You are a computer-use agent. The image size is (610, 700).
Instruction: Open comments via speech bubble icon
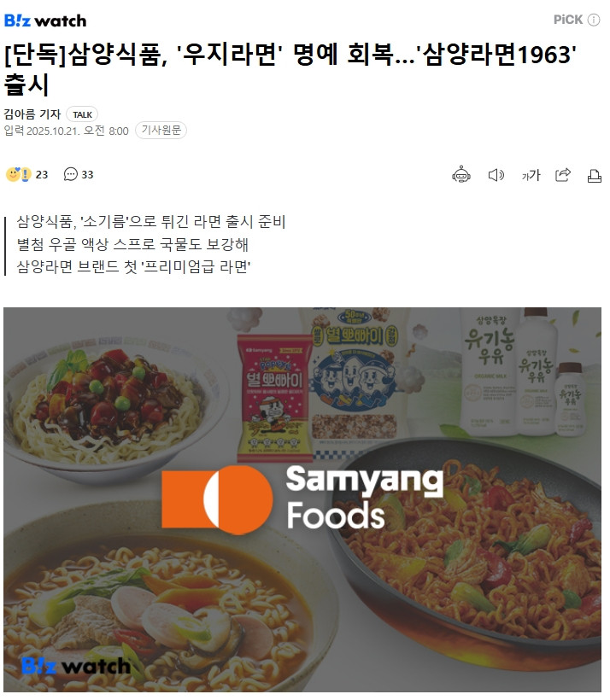pos(71,174)
